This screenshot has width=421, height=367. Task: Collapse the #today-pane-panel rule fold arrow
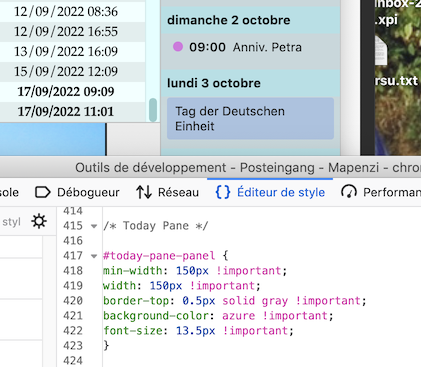[94, 256]
